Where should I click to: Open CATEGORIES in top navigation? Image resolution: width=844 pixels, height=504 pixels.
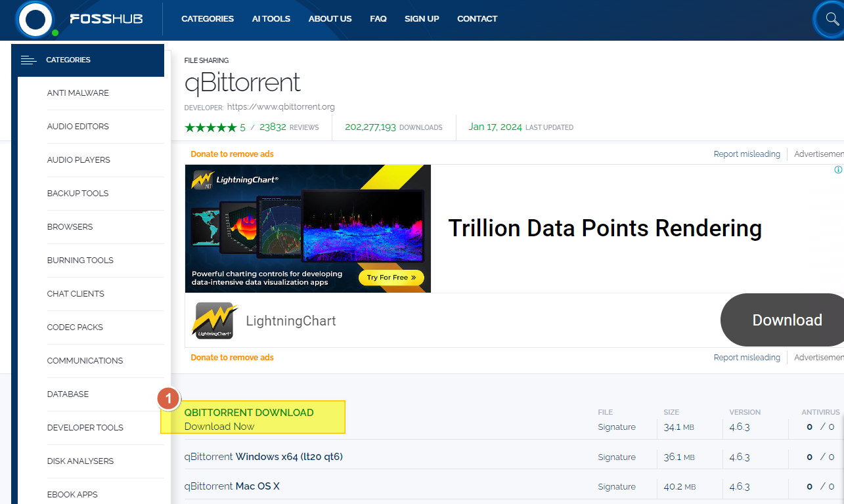(x=208, y=19)
